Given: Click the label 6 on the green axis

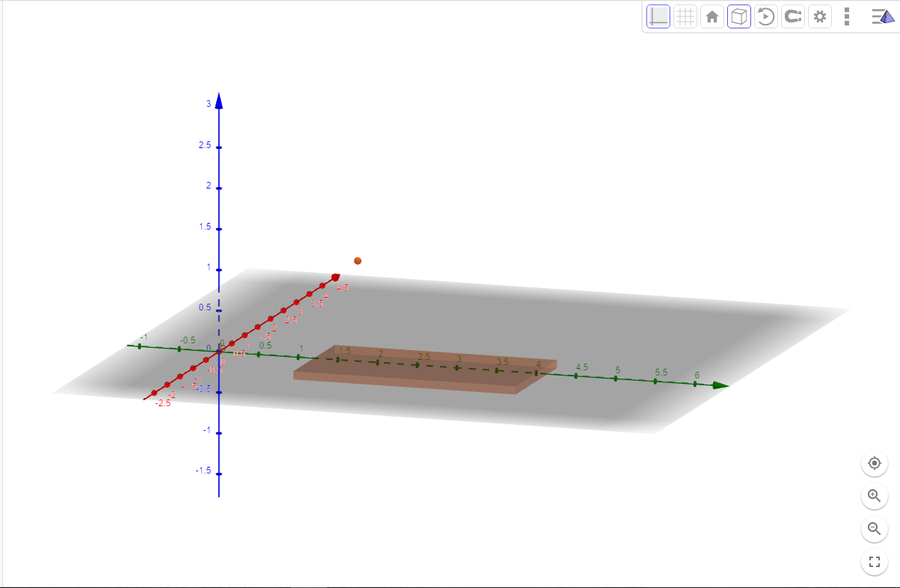Looking at the screenshot, I should [697, 375].
